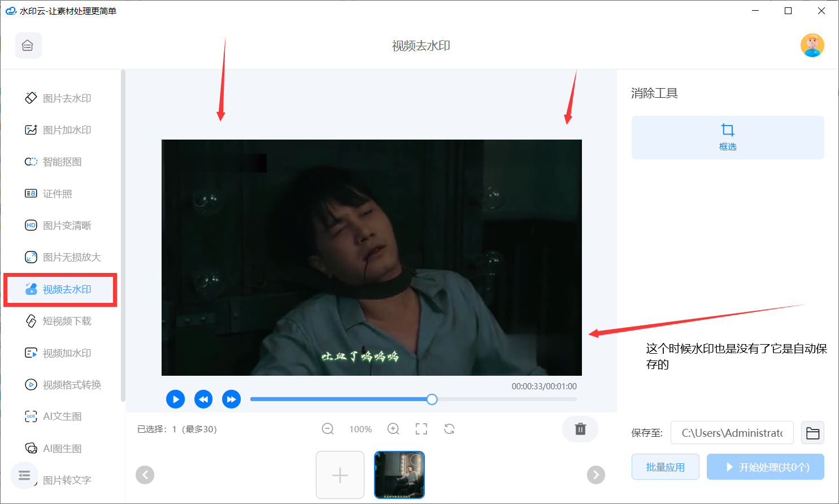Viewport: 839px width, 504px height.
Task: Open 视频格式转换 sidebar item
Action: [63, 385]
